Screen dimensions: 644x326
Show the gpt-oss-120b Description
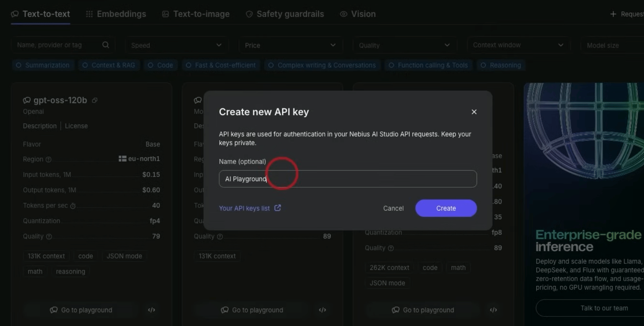[40, 126]
